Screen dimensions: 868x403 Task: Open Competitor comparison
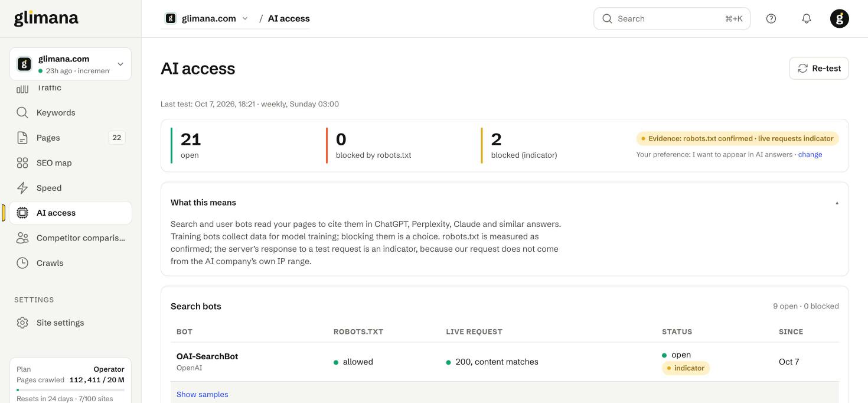(70, 238)
